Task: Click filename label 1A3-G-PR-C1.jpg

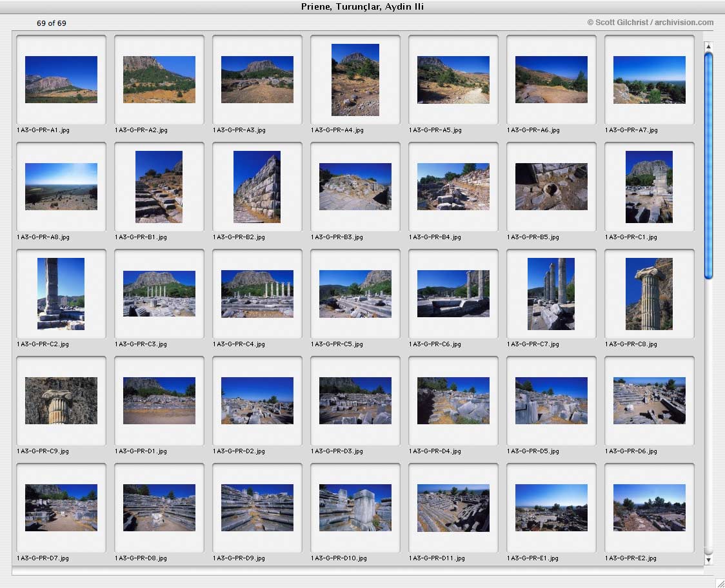Action: pos(631,237)
